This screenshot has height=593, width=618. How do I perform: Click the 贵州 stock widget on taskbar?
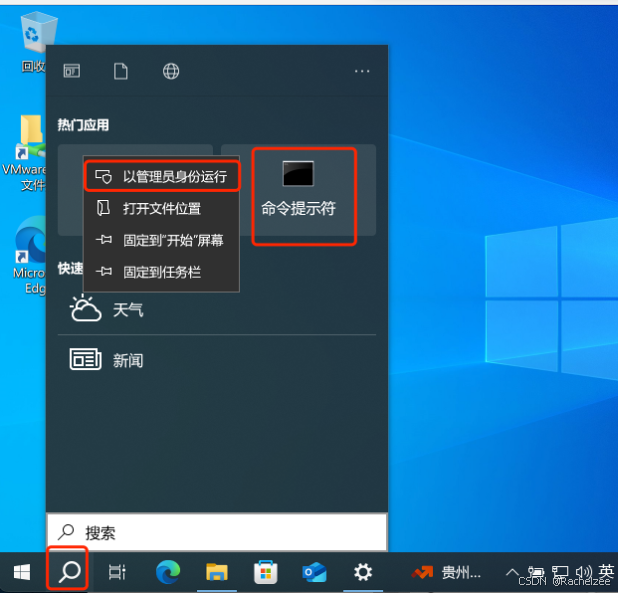point(446,572)
